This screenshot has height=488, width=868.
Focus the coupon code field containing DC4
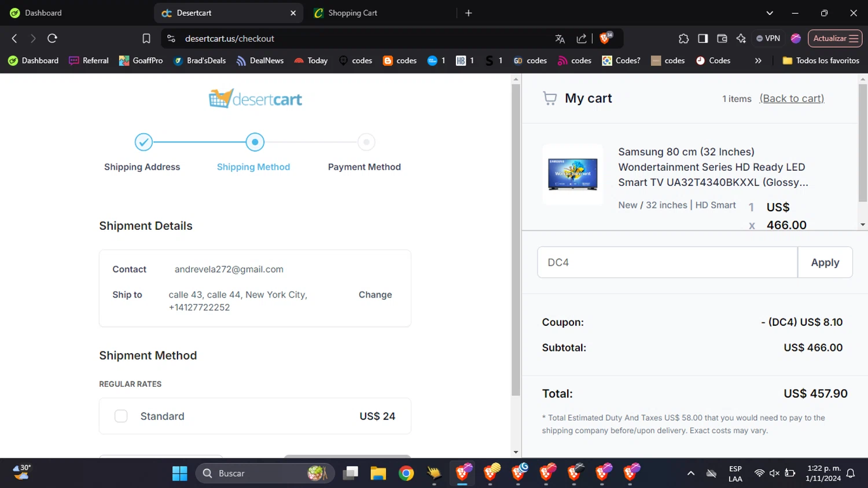[667, 262]
